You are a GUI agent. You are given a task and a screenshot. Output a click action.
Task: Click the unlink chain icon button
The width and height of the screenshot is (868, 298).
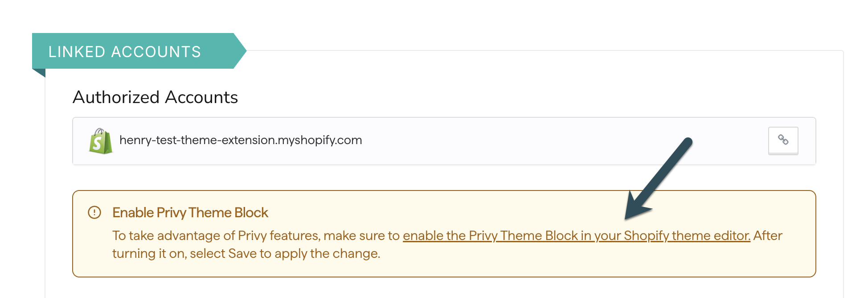point(783,141)
